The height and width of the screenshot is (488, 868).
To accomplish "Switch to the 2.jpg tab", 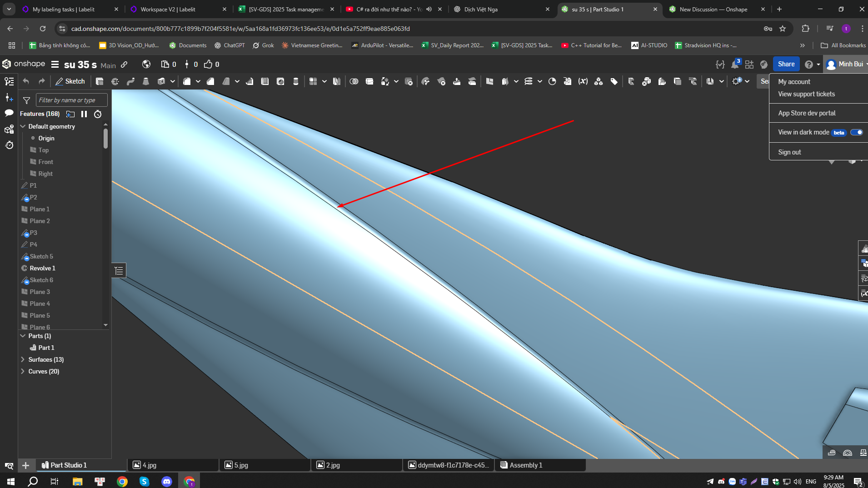I will tap(356, 465).
